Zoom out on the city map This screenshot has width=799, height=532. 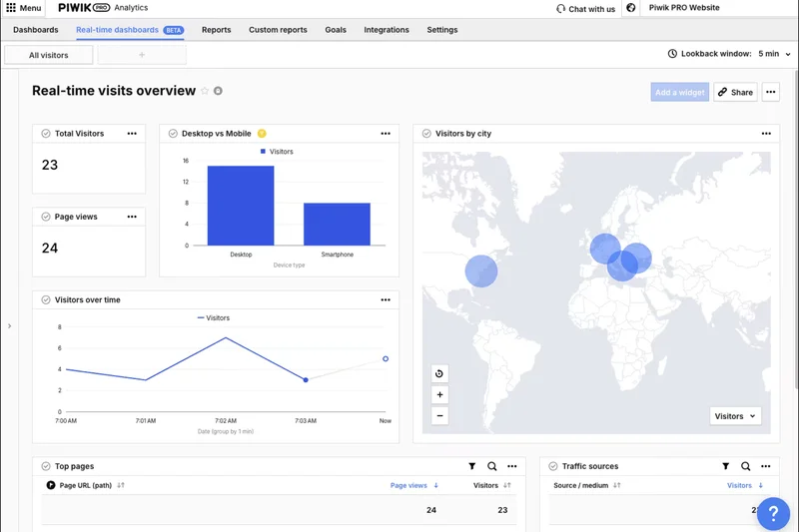[x=439, y=415]
